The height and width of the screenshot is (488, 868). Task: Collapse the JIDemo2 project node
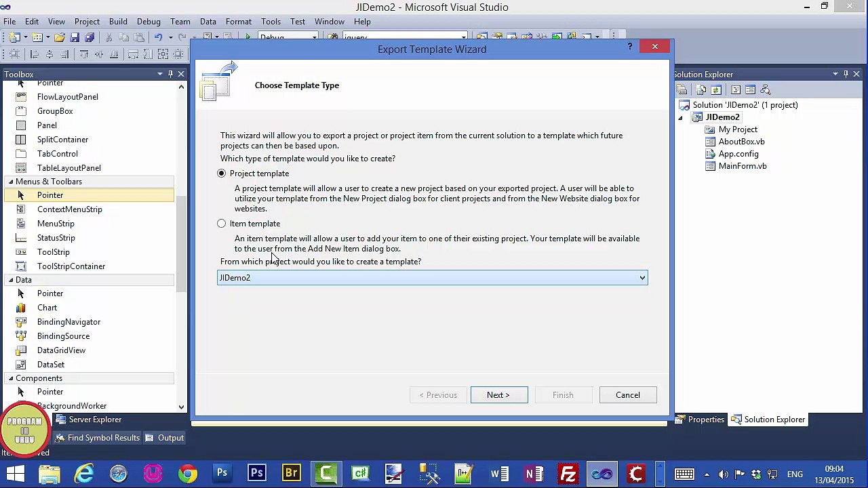pos(681,118)
